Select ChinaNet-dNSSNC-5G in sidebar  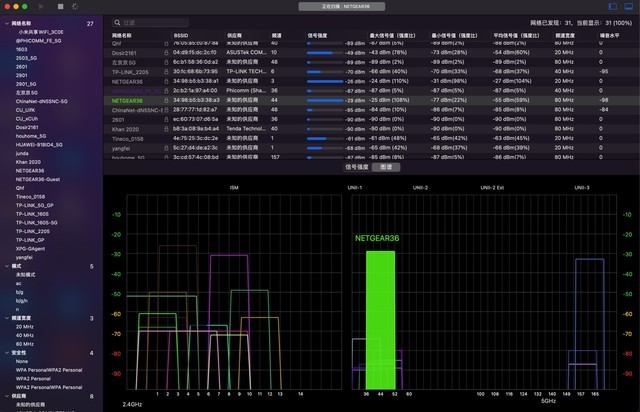[x=42, y=101]
